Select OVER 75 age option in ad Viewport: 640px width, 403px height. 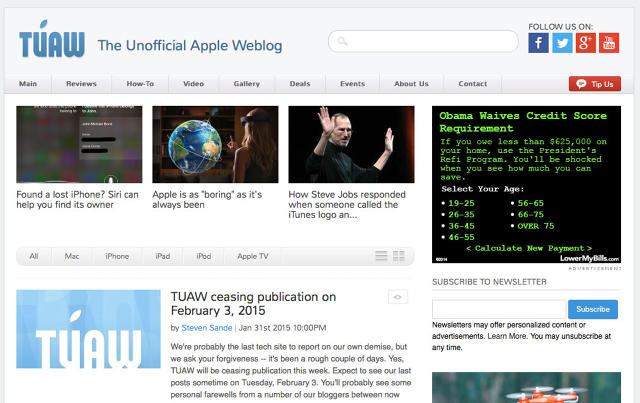pos(536,226)
